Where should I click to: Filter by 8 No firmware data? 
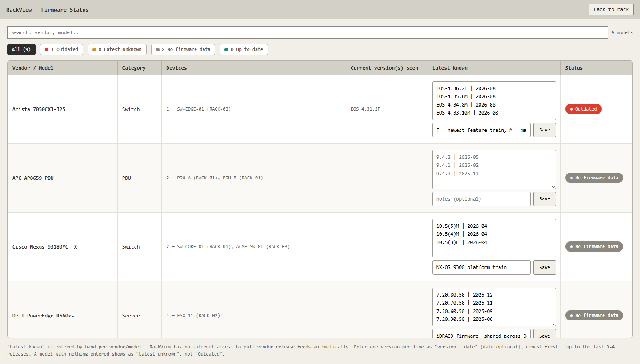(x=183, y=49)
